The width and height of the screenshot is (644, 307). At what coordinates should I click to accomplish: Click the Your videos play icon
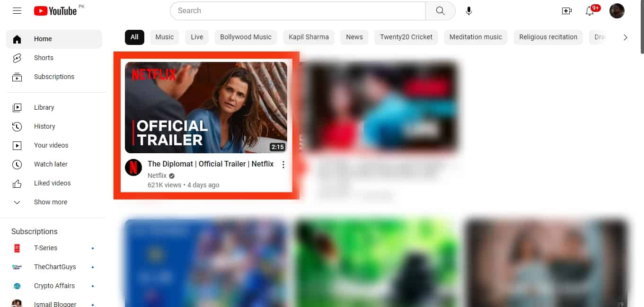17,146
